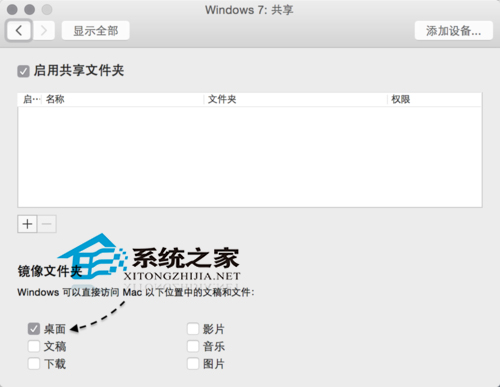This screenshot has width=500, height=387.
Task: Enable the 音乐 mirror folder checkbox
Action: point(193,346)
